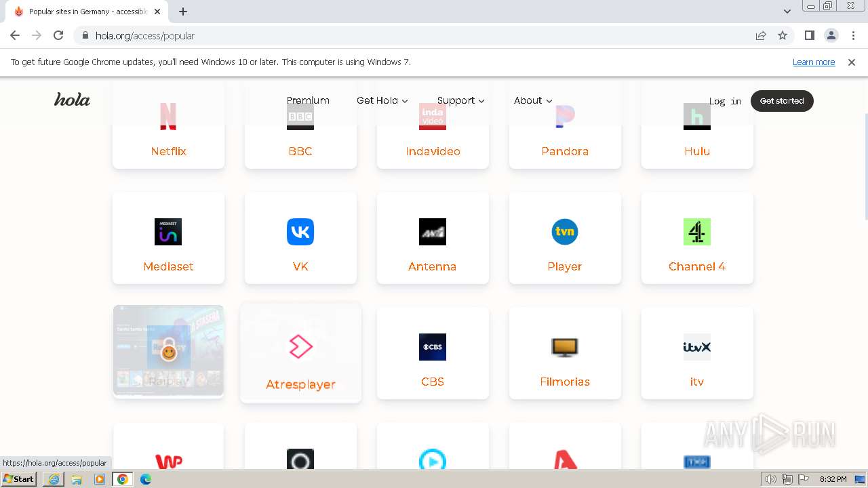Click the Atresplayer text label
Image resolution: width=868 pixels, height=488 pixels.
300,384
